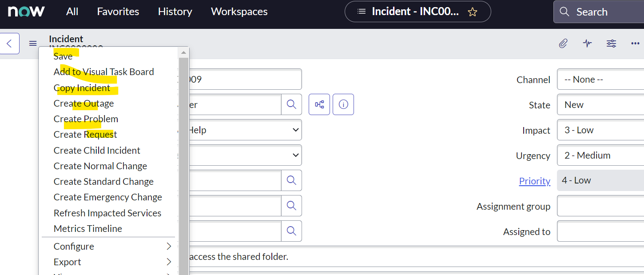Go back using the left arrow icon
The image size is (644, 275).
(x=9, y=43)
